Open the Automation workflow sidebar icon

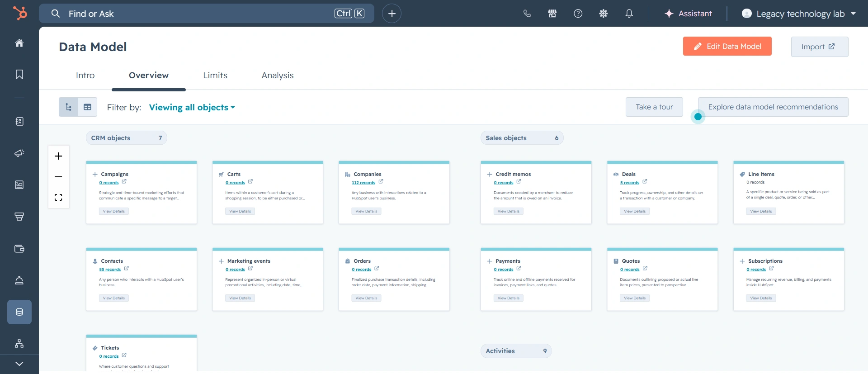click(x=19, y=344)
